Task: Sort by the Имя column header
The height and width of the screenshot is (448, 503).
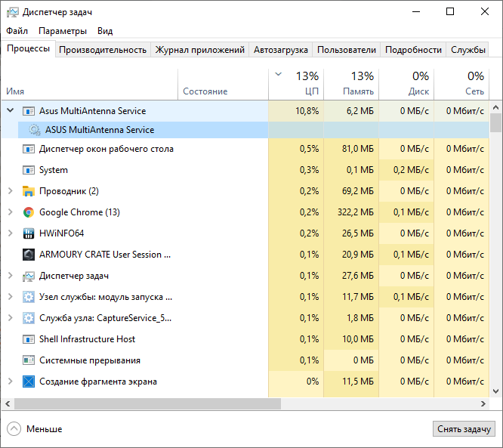Action: 89,84
